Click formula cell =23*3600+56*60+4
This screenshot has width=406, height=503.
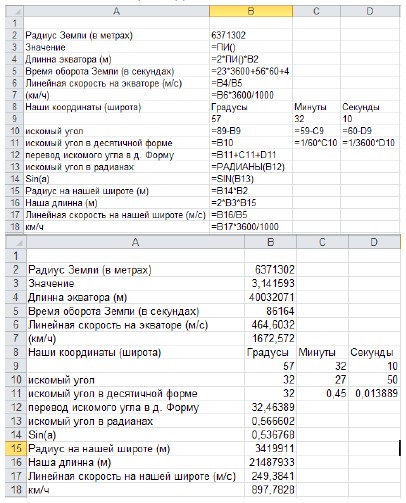(x=251, y=71)
